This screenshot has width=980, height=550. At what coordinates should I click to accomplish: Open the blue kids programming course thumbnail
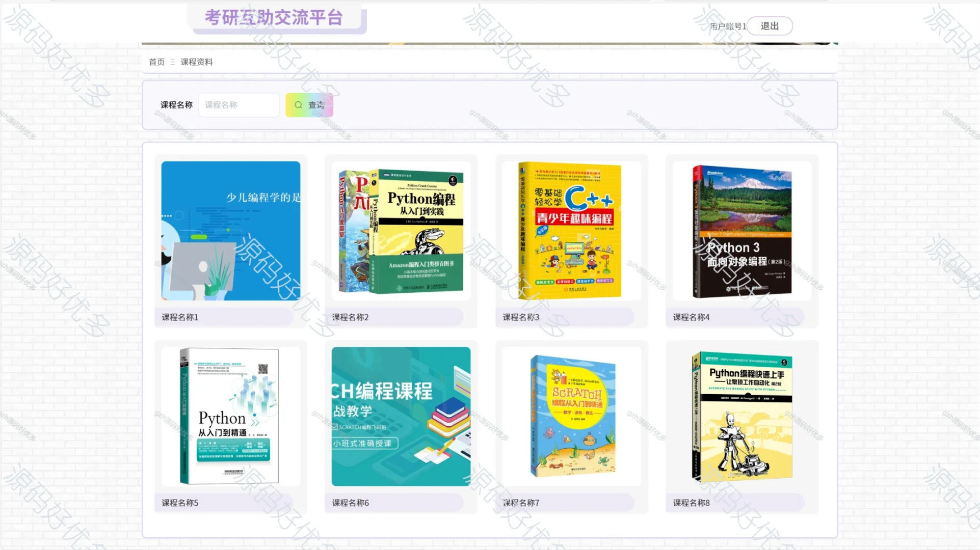[230, 231]
